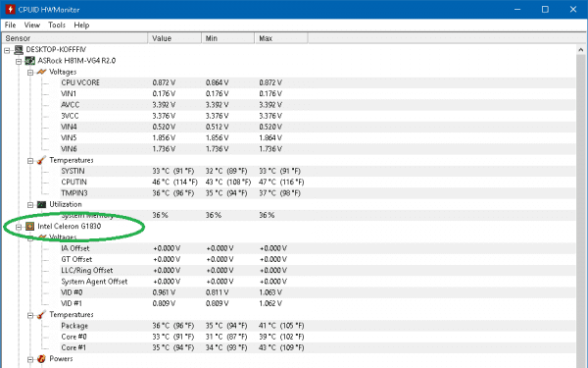Select the Core #0 temperature row

point(318,337)
